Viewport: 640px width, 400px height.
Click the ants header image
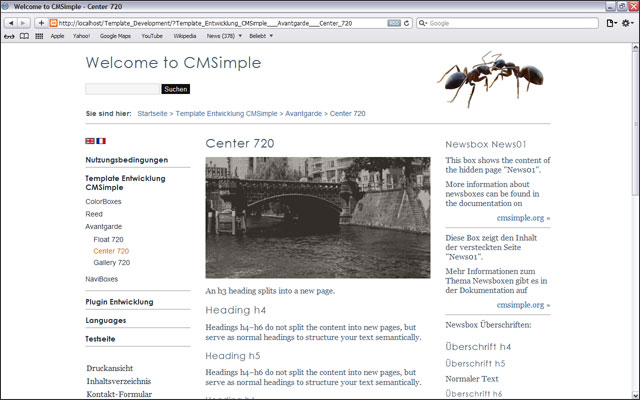491,78
